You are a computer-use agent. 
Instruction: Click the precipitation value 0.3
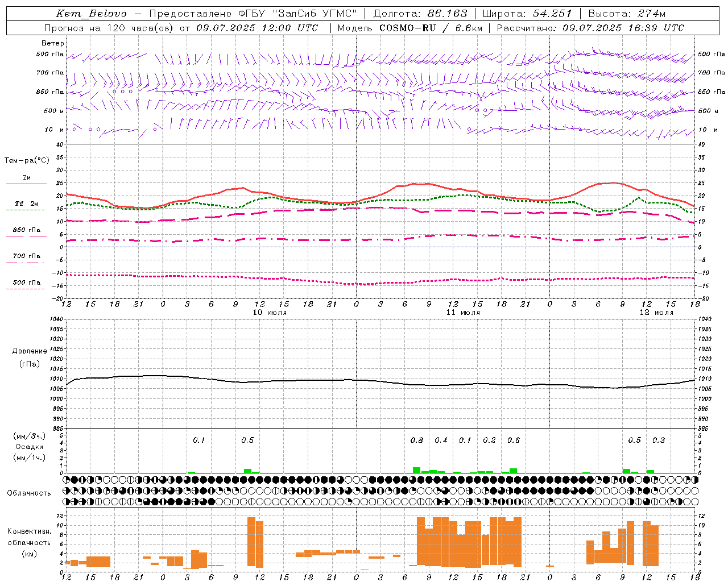point(659,440)
